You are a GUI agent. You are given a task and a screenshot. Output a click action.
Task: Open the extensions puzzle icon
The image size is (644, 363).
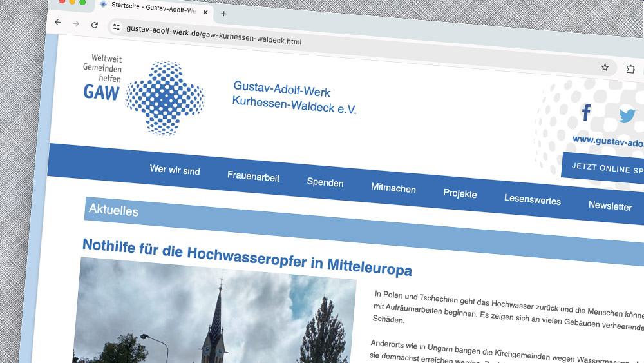630,69
